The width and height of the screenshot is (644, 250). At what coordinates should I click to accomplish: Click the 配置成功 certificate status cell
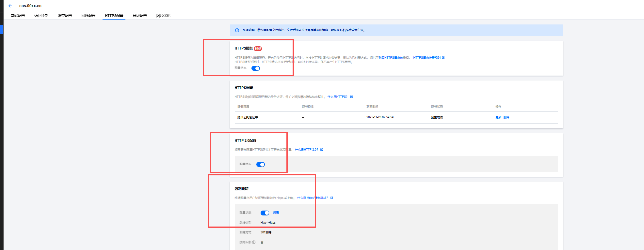[437, 117]
